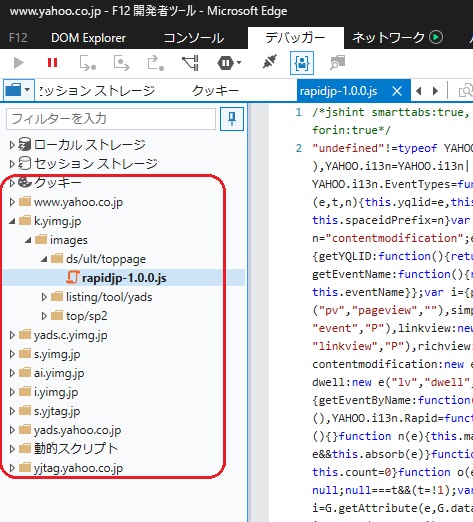Click the yads.c.yimg.jp folder icon
Viewport: 473px width, 522px height.
tap(25, 334)
